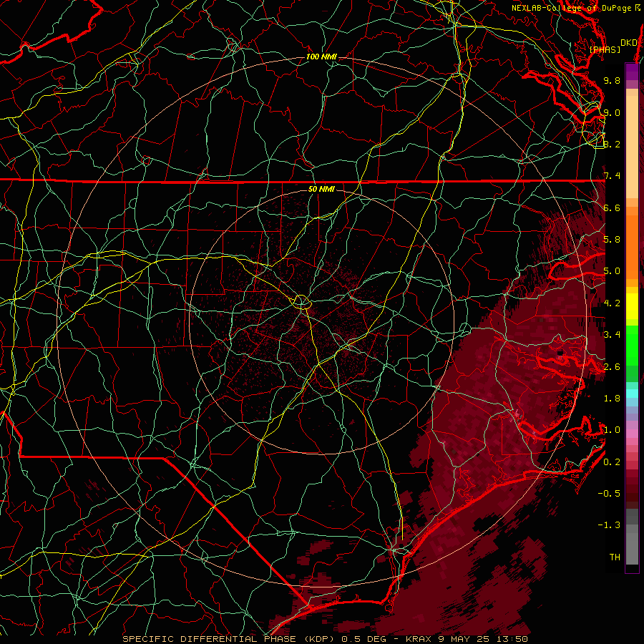
Task: Click the -0.5 legend value
Action: 609,494
